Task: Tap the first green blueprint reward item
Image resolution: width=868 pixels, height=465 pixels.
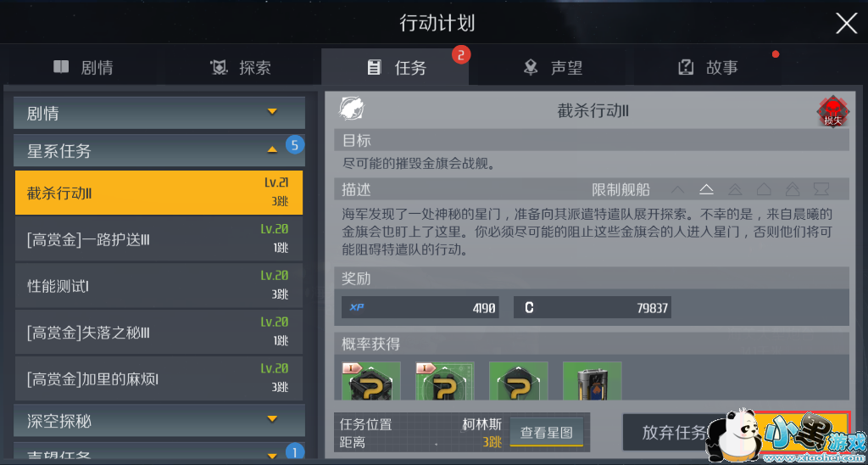Action: [x=371, y=381]
